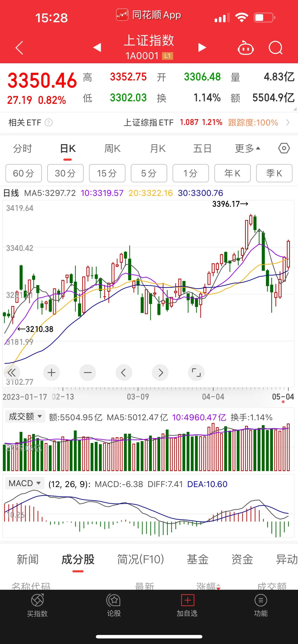298x644 pixels.
Task: Open chart settings hexagon icon
Action: (x=284, y=149)
